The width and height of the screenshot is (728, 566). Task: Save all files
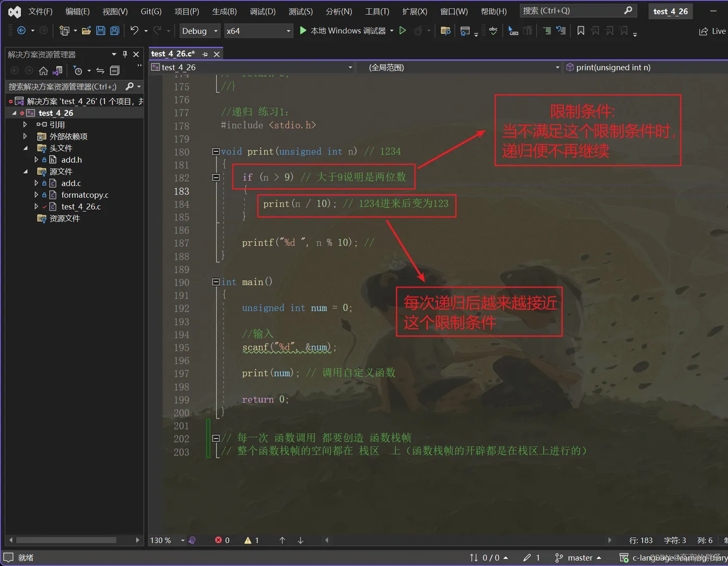[x=115, y=31]
